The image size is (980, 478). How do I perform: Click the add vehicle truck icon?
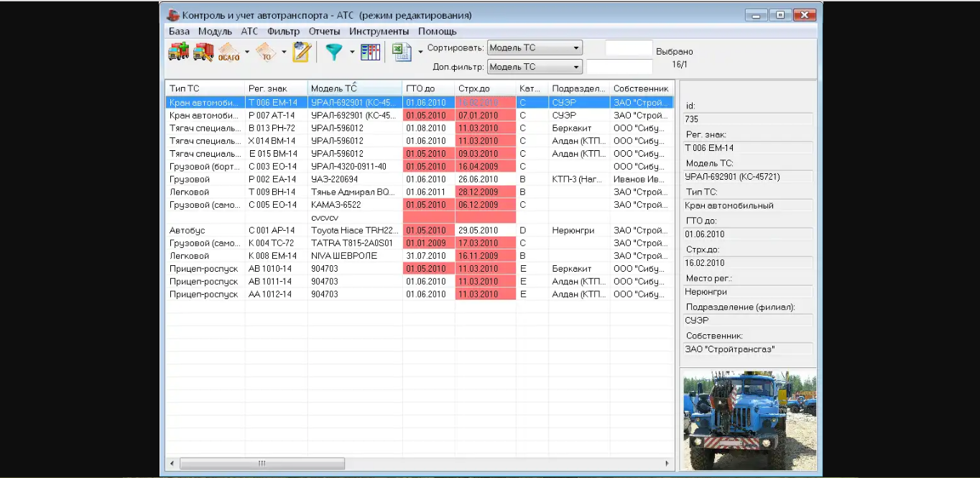pos(178,52)
